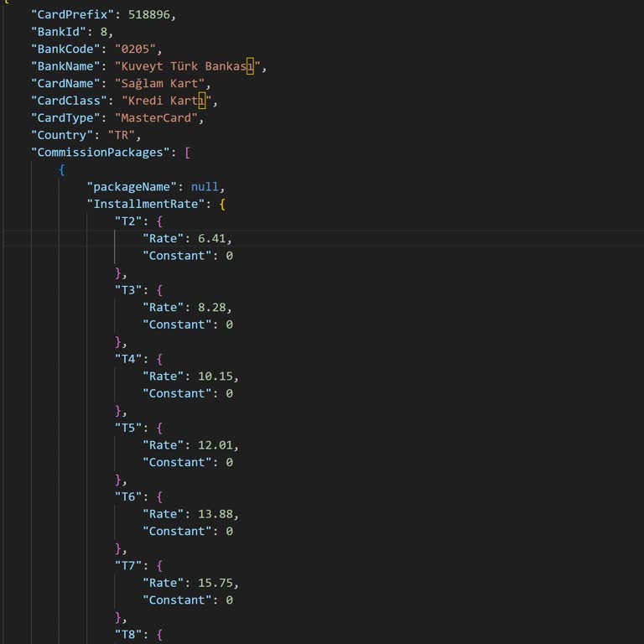Click the "T3" key

(131, 289)
